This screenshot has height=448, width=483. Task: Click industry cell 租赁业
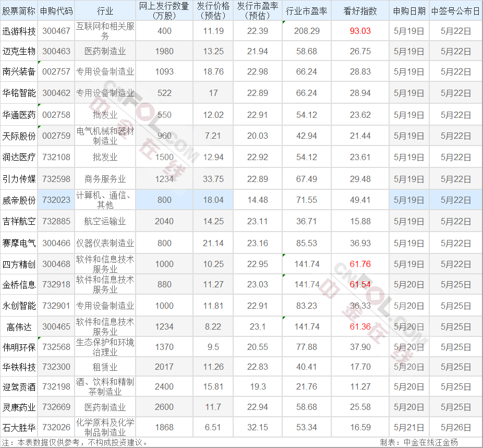click(105, 367)
